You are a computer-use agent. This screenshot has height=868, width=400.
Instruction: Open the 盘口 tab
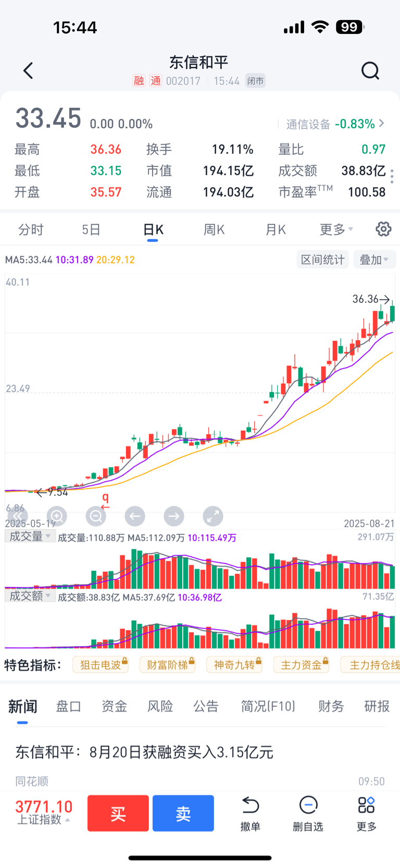(x=69, y=706)
